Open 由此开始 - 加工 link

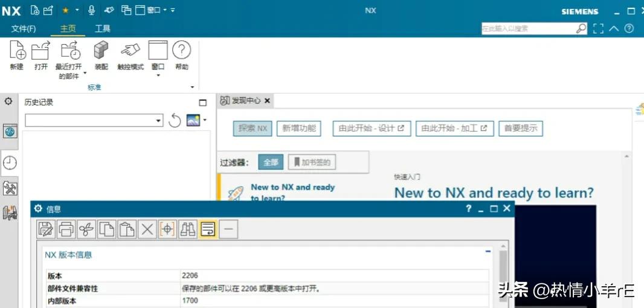tap(455, 128)
